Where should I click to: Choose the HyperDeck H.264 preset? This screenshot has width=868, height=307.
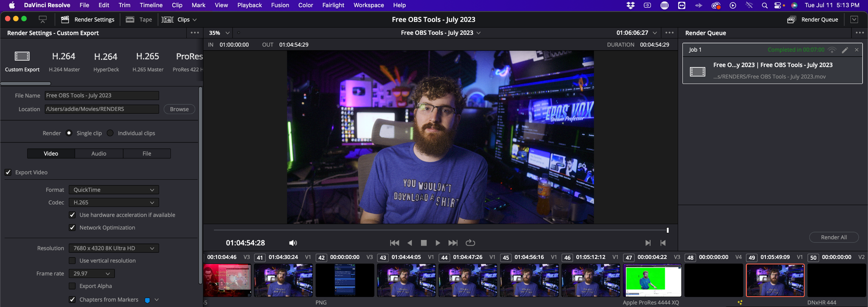106,62
